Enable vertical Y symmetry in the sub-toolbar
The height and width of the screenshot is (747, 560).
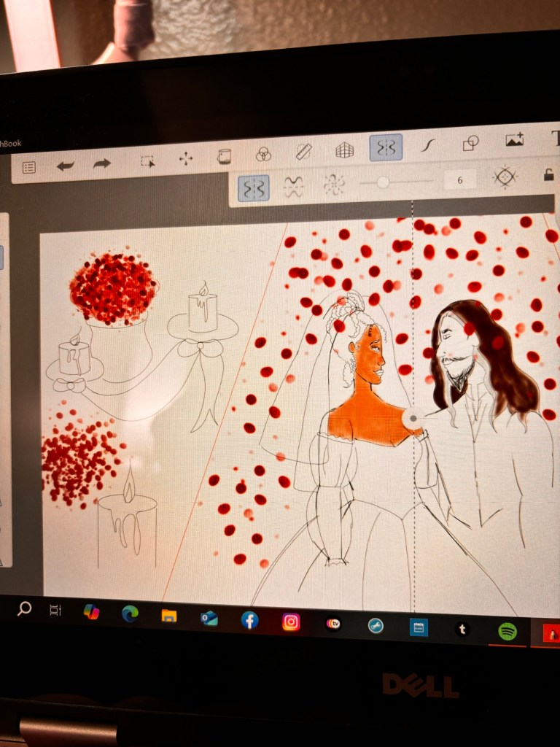pos(254,188)
